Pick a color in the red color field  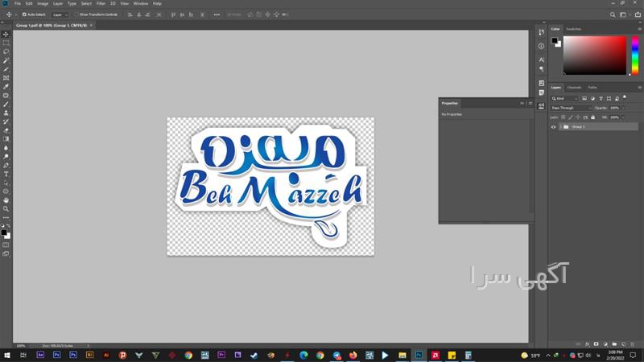[x=595, y=56]
